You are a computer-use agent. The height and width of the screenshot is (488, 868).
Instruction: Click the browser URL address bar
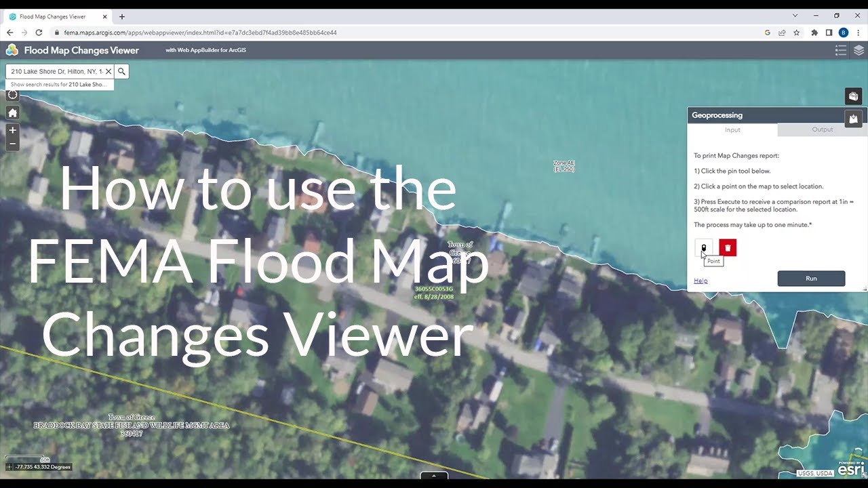click(x=407, y=33)
